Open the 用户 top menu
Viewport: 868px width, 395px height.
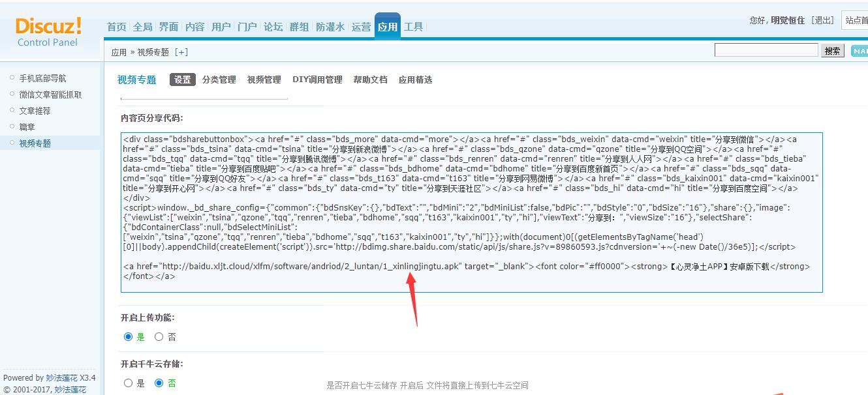point(221,27)
